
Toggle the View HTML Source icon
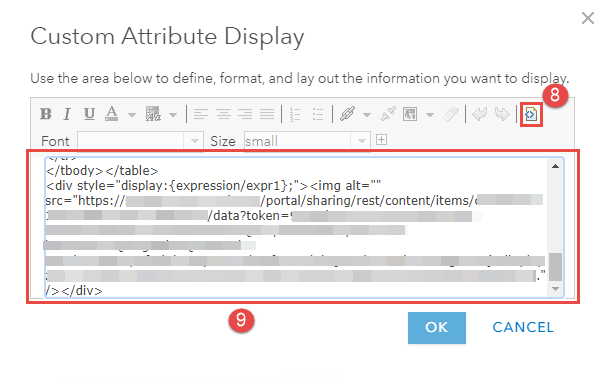[x=531, y=114]
